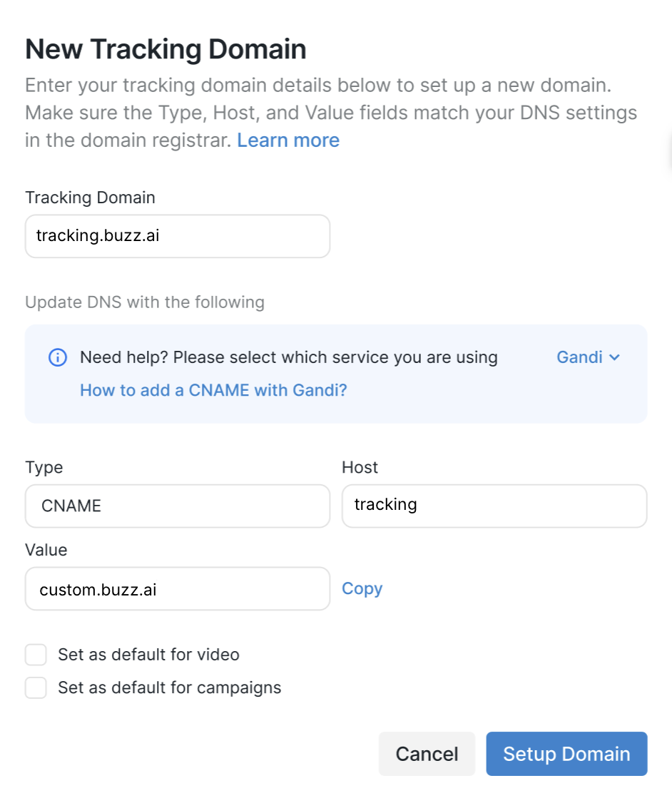This screenshot has height=803, width=672.
Task: Click the Tracking Domain field label
Action: pos(90,198)
